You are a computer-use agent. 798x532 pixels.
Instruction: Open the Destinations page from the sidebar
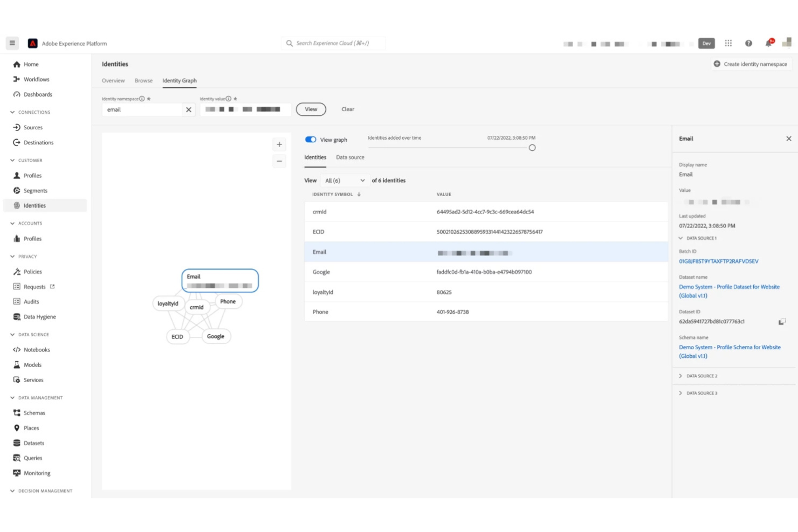pos(38,142)
